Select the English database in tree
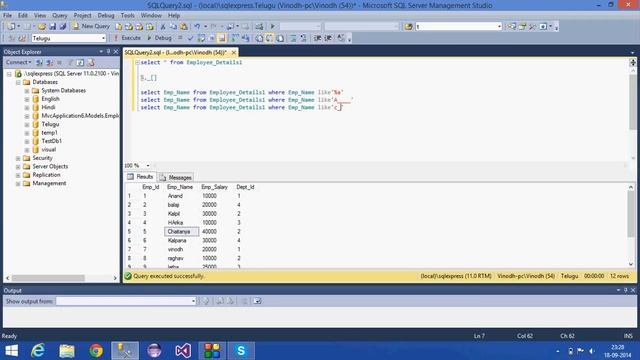 (x=51, y=99)
